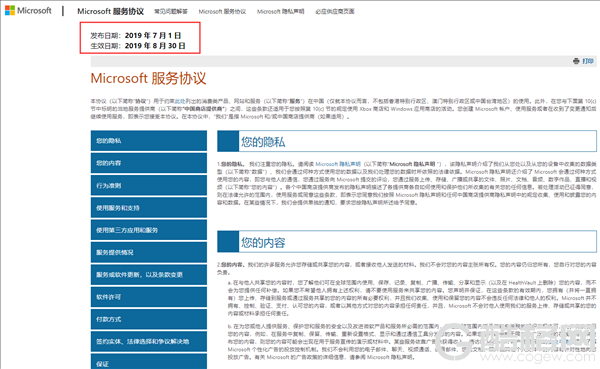This screenshot has height=369, width=600.
Task: Select the Microsoft 服务协议 top menu item
Action: pos(222,11)
